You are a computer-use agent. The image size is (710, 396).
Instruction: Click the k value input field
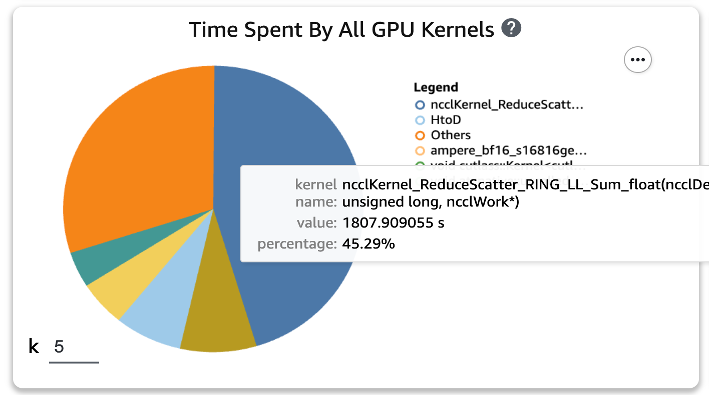point(74,348)
